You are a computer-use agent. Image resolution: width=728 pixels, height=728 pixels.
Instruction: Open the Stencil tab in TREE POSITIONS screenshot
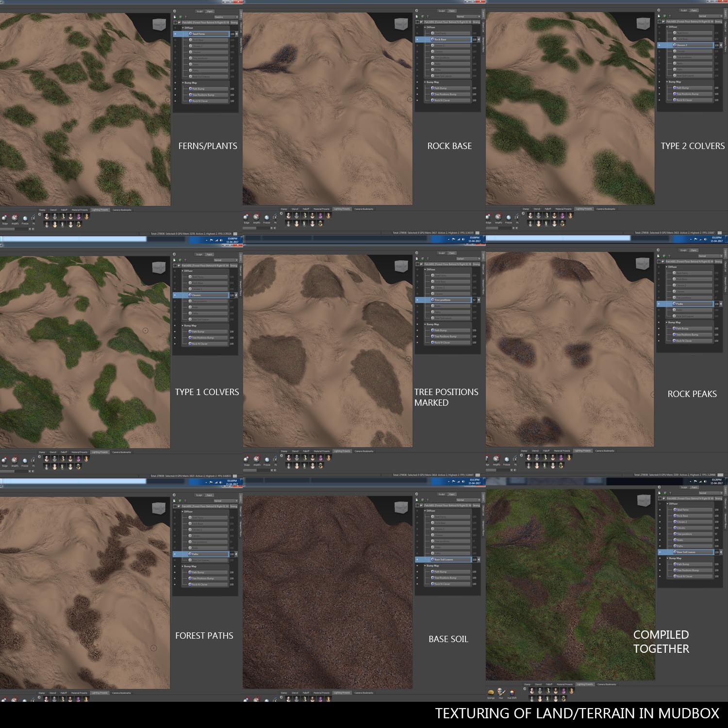coord(295,451)
